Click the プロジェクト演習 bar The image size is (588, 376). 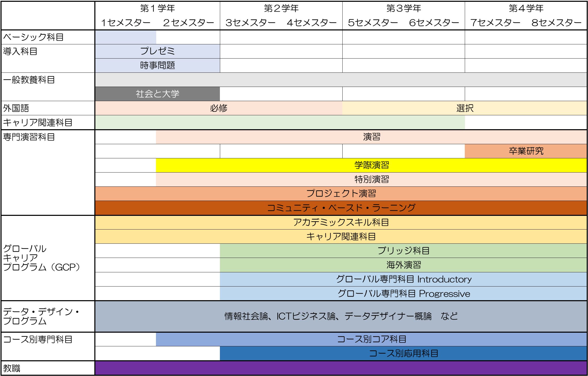[341, 194]
